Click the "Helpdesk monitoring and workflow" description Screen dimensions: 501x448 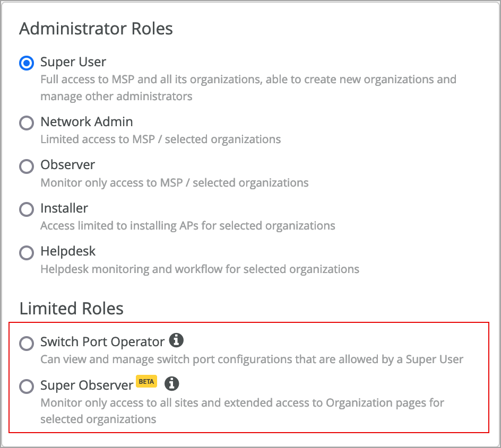[200, 269]
